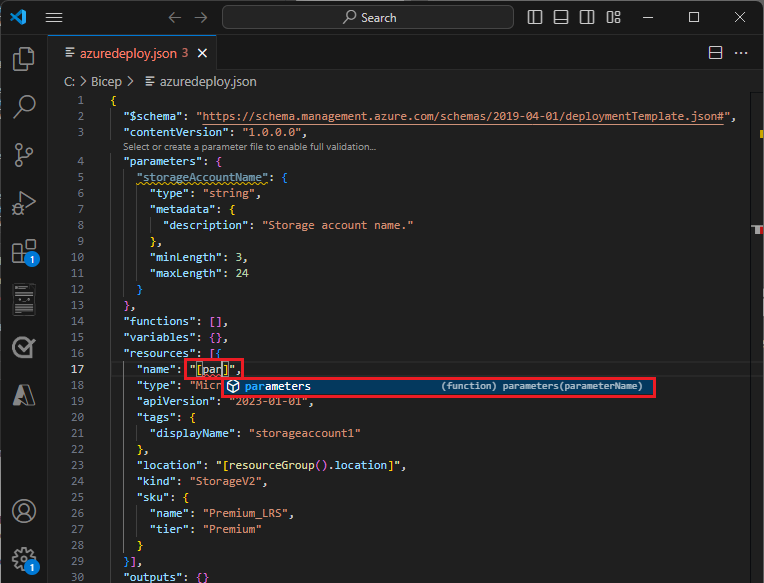The height and width of the screenshot is (583, 764).
Task: Click the "outputs" property on line 30
Action: tap(153, 577)
